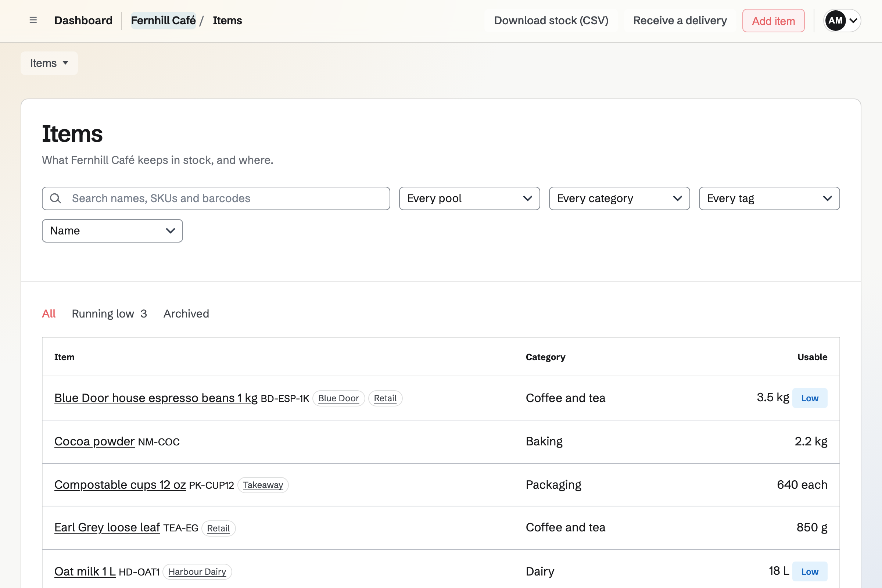Open the Oat milk 1 L item
Image resolution: width=882 pixels, height=588 pixels.
(x=85, y=571)
